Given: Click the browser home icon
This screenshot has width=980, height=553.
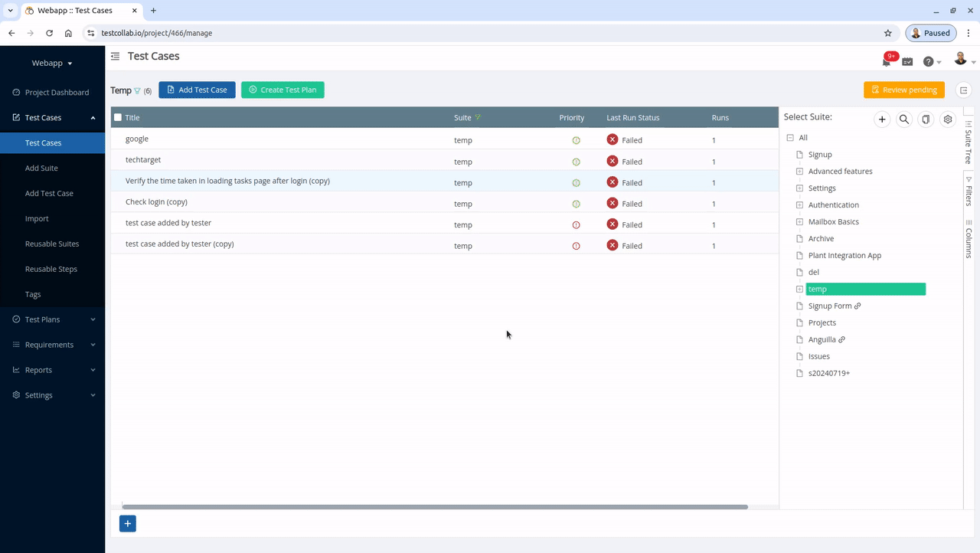Looking at the screenshot, I should pos(68,33).
